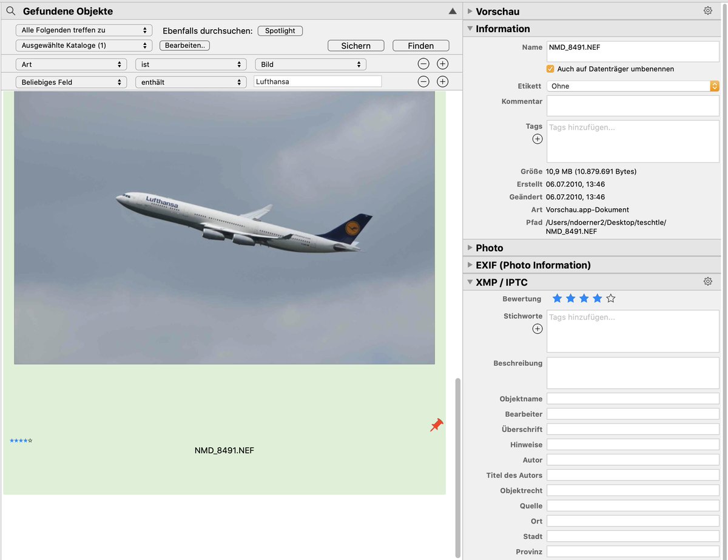The image size is (728, 560).
Task: Click the NMD_8491.NEF filename label under thumbnail
Action: (x=224, y=451)
